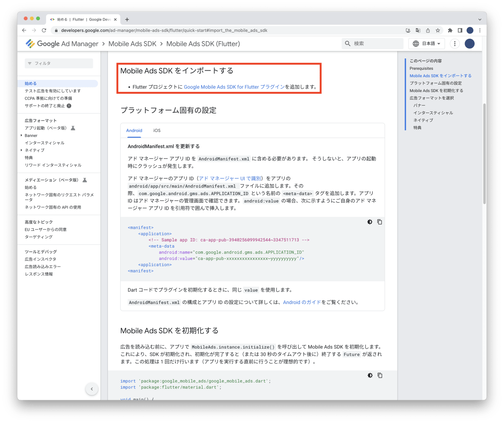The height and width of the screenshot is (423, 504).
Task: Open 広告フォーマット sidebar item
Action: 40,121
